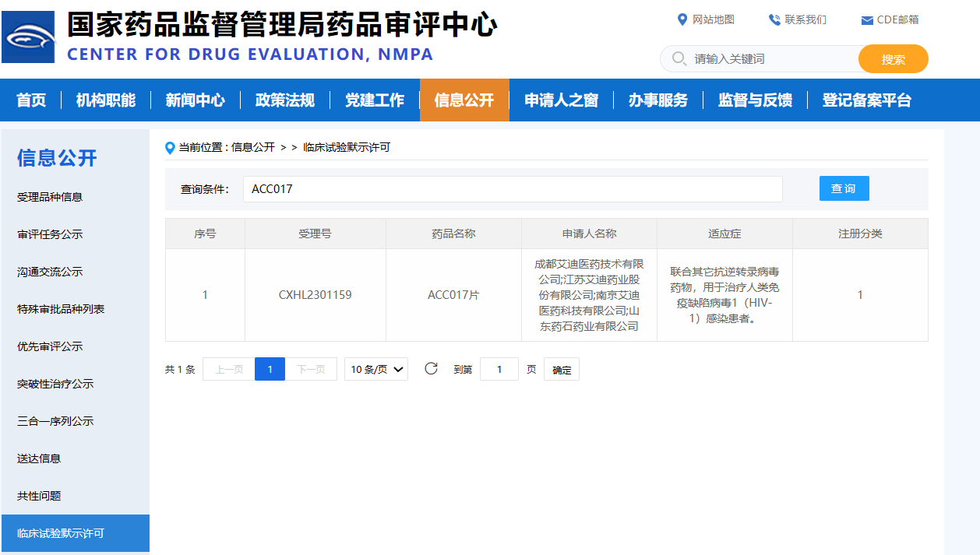Select 突破性治疗公示 in the left sidebar
This screenshot has height=555, width=980.
coord(55,384)
